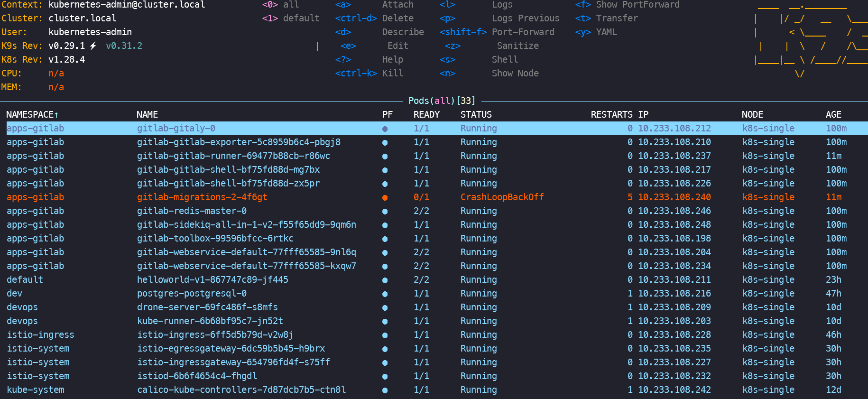Click port-forward dot of istiod-6b6f4654c4-fhgdl
This screenshot has width=868, height=399.
pos(385,376)
